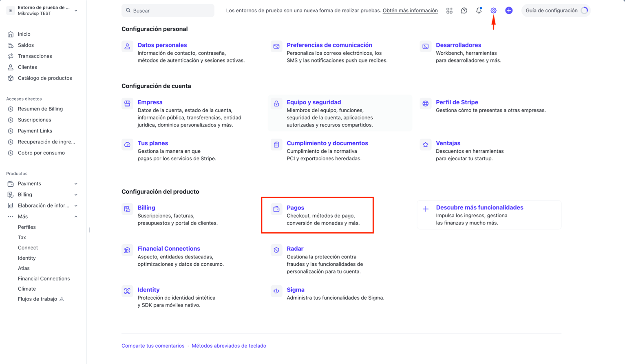Screen dimensions: 625x364
Task: Open the Equipo y seguridad heading link
Action: click(x=314, y=102)
